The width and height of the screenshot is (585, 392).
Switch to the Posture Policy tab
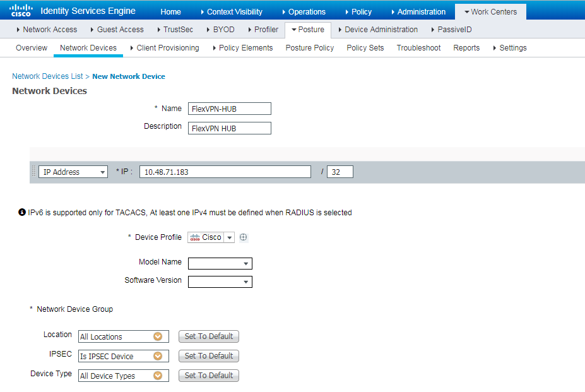(x=310, y=48)
